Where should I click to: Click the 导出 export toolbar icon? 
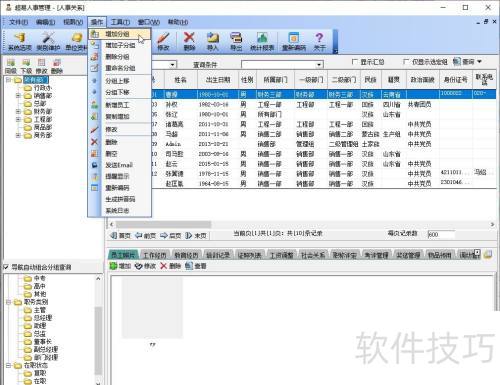pos(236,42)
